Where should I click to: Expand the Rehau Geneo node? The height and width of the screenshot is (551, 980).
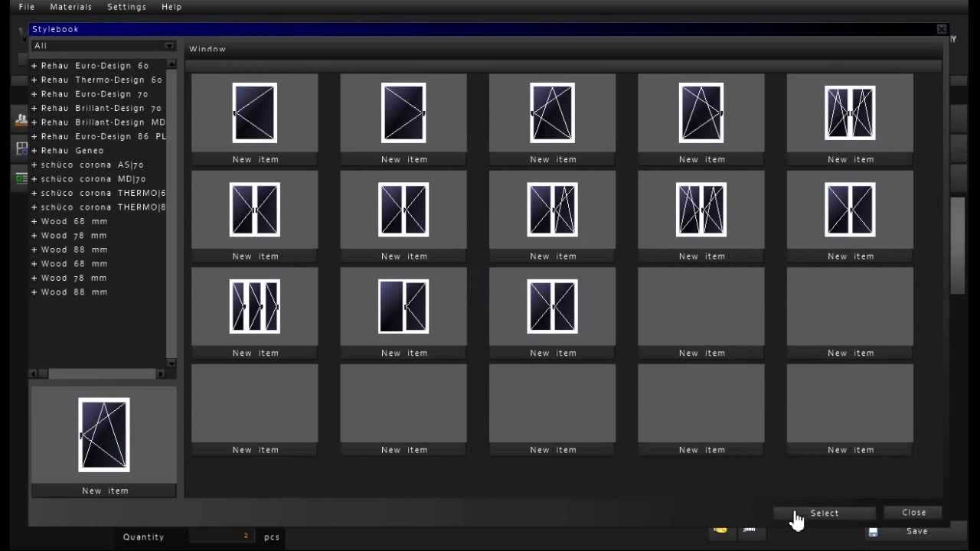(x=34, y=151)
